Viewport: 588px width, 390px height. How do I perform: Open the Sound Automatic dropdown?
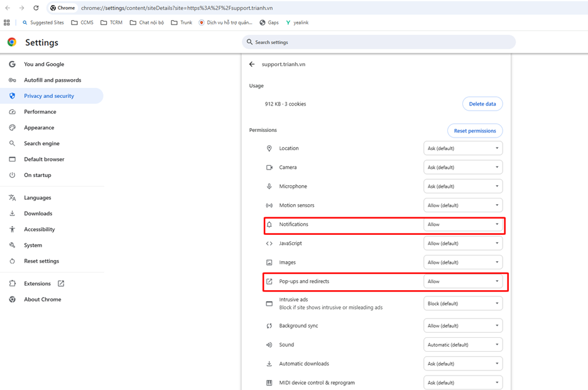(x=463, y=345)
